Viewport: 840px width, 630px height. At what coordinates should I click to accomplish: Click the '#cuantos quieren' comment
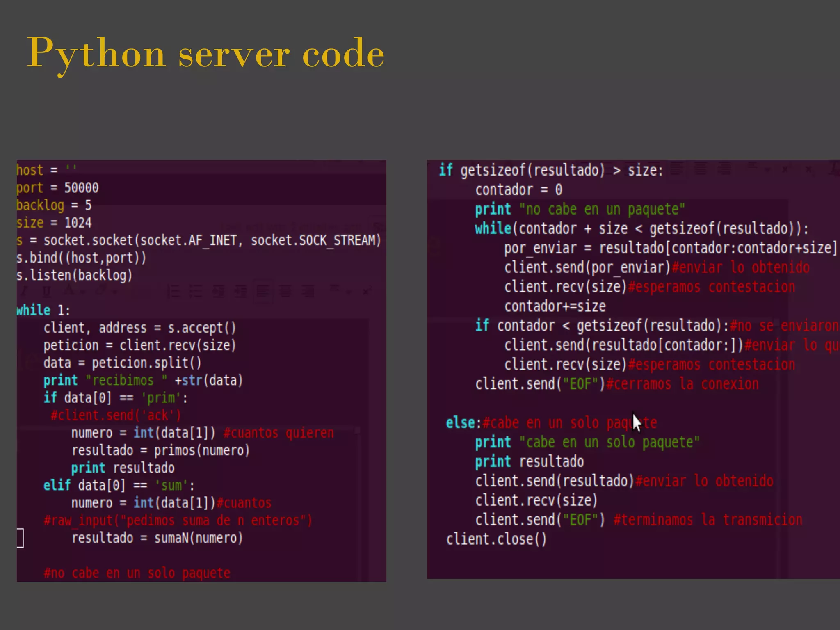(278, 433)
